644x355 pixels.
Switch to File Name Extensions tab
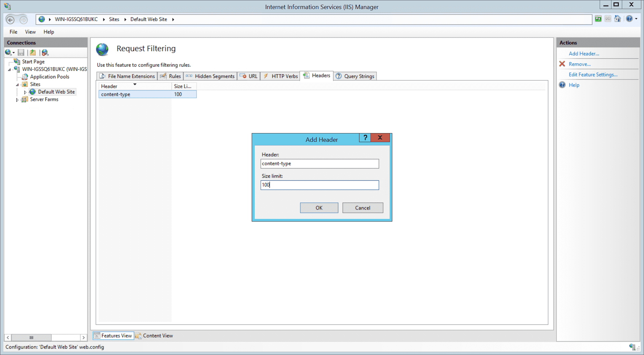127,76
